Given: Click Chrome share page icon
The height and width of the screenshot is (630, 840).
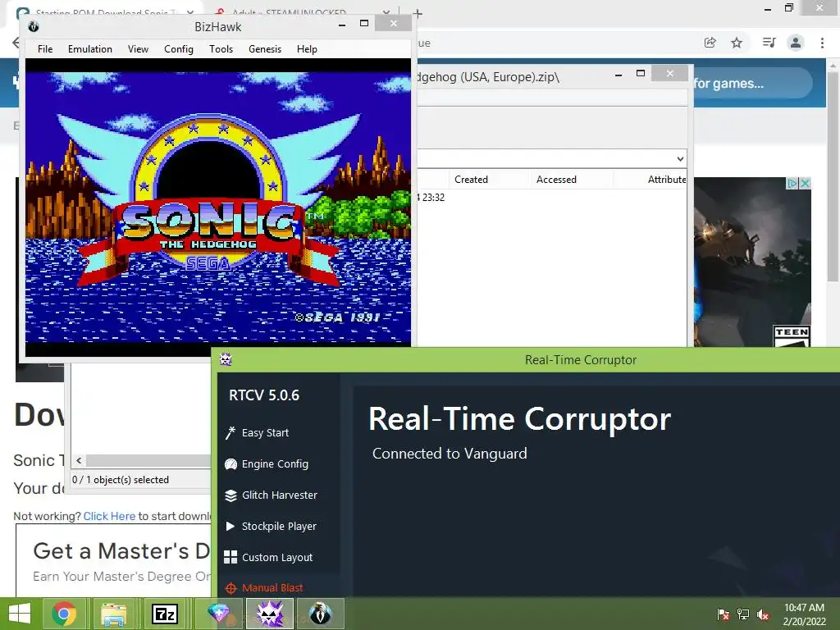Looking at the screenshot, I should [710, 43].
